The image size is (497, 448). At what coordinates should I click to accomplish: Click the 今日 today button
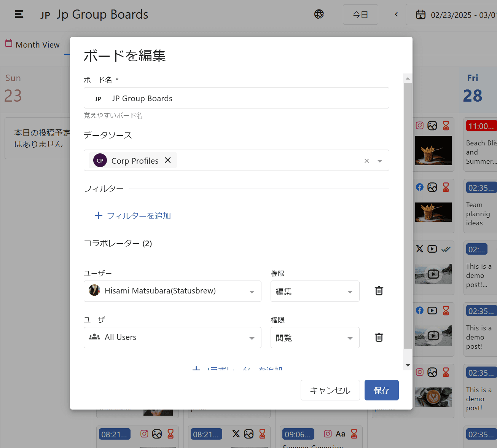(360, 14)
